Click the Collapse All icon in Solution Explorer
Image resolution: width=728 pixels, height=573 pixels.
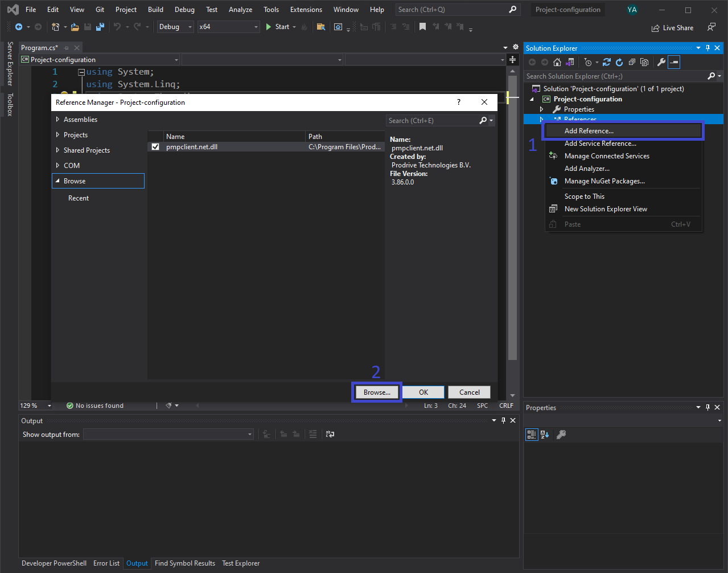click(x=632, y=62)
